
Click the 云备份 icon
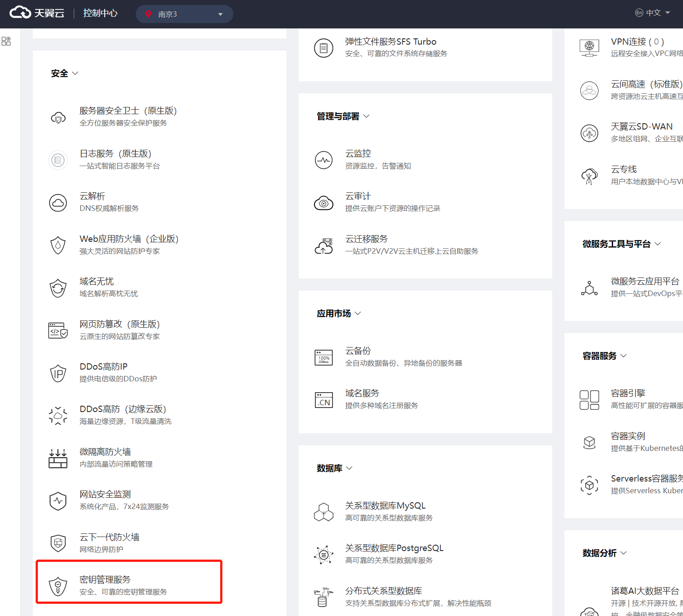tap(323, 357)
